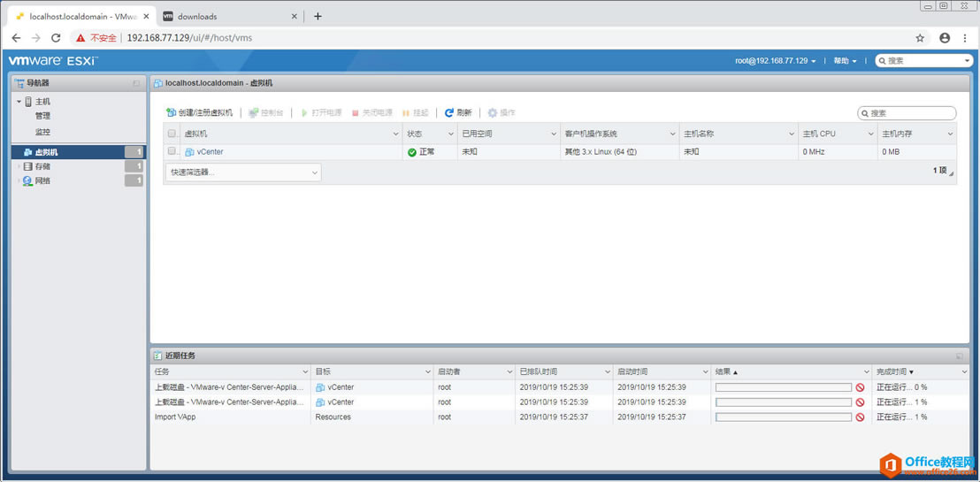Minimize the 近期任务 panel with its corner icon
The image size is (980, 482).
pyautogui.click(x=960, y=356)
